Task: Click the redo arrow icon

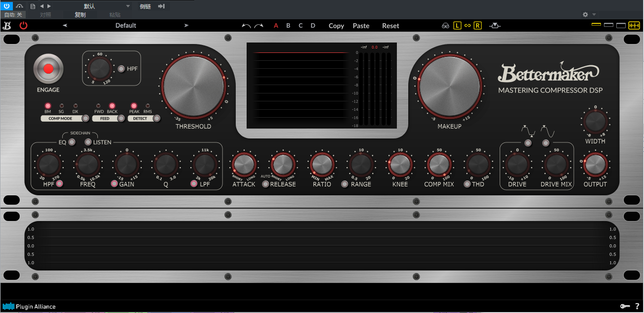Action: tap(258, 26)
